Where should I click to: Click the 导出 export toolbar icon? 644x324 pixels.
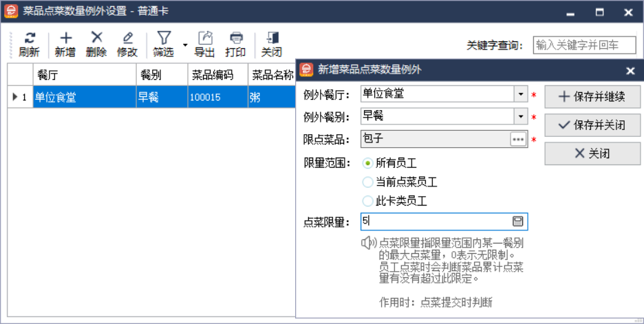pos(205,38)
